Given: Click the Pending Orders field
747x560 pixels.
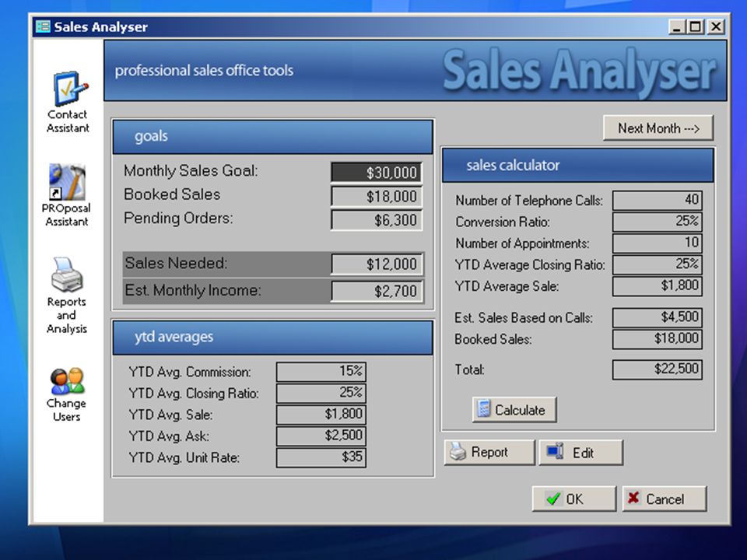Looking at the screenshot, I should (x=377, y=220).
